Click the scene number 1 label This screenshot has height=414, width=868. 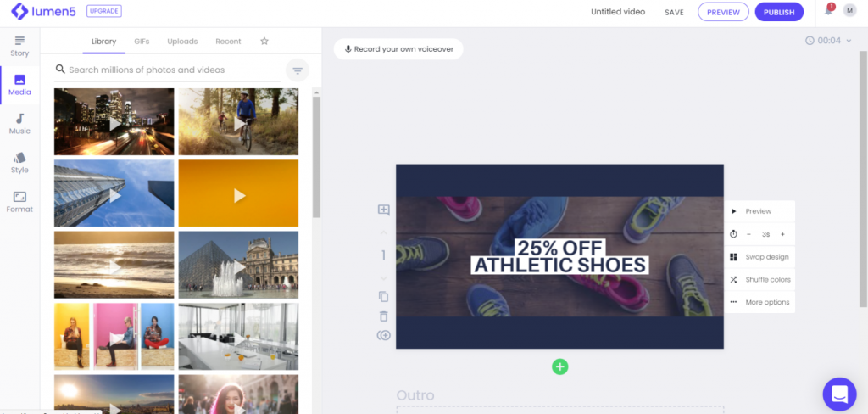[383, 255]
